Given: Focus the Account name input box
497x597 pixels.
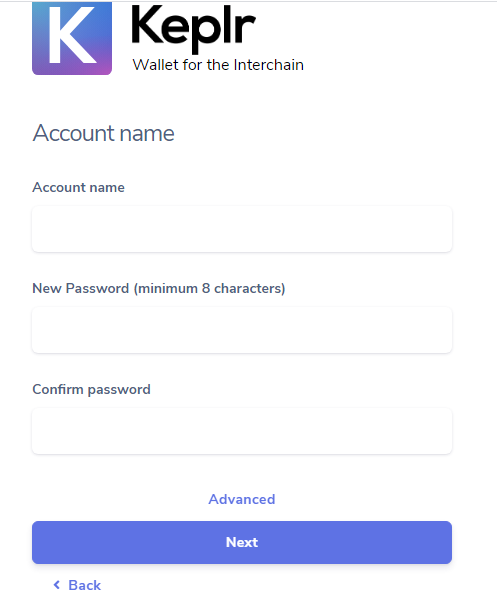Looking at the screenshot, I should pyautogui.click(x=242, y=229).
